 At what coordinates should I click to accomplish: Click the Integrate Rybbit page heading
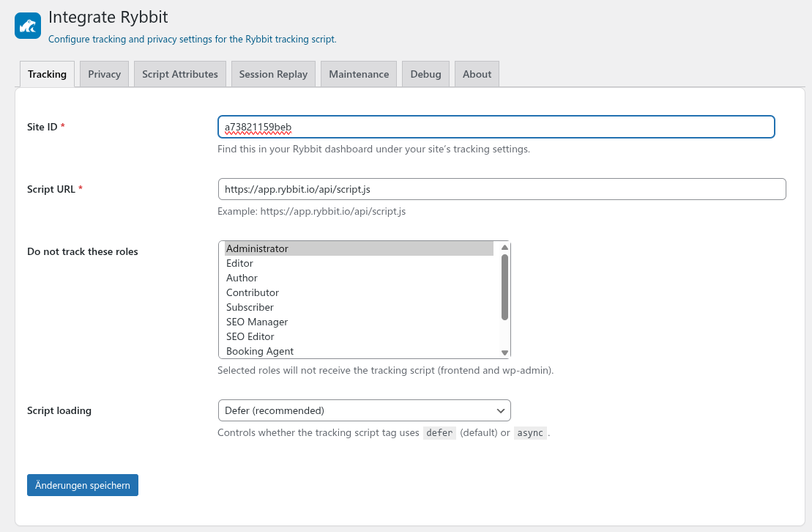click(x=108, y=17)
